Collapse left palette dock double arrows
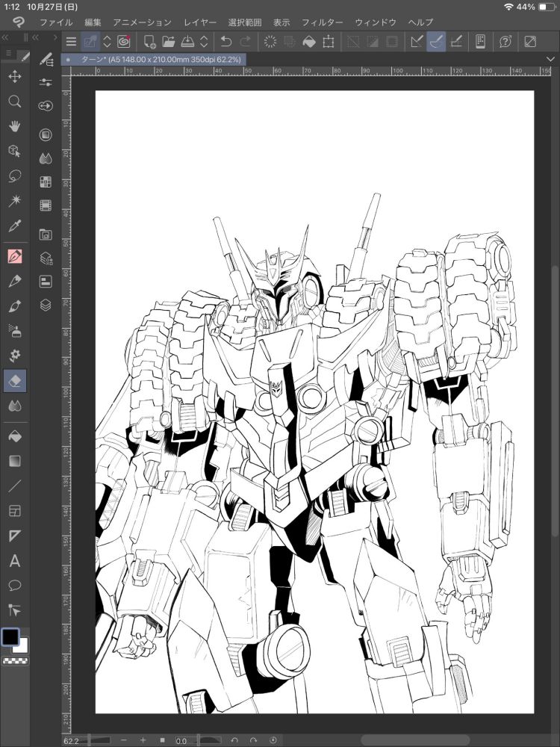This screenshot has height=747, width=560. click(x=5, y=37)
